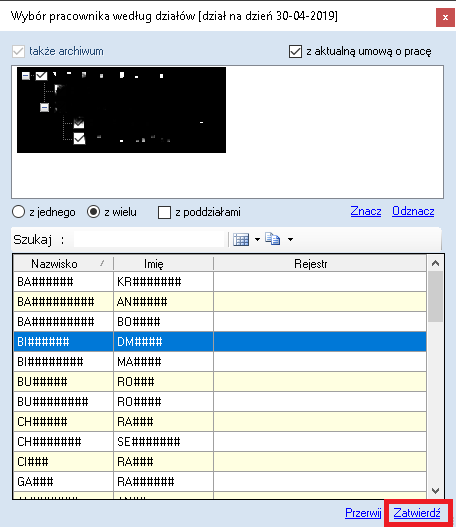The width and height of the screenshot is (456, 527).
Task: Select the 'z wielu' radio button
Action: pyautogui.click(x=93, y=212)
